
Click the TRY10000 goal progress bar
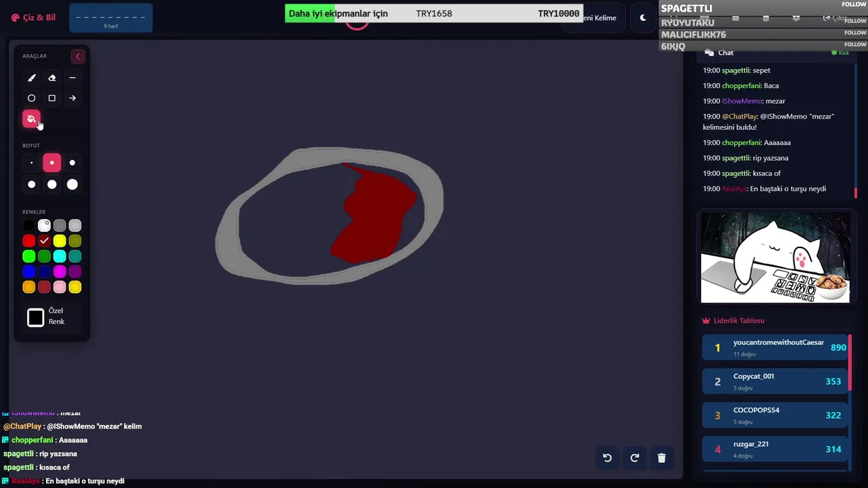coord(434,14)
